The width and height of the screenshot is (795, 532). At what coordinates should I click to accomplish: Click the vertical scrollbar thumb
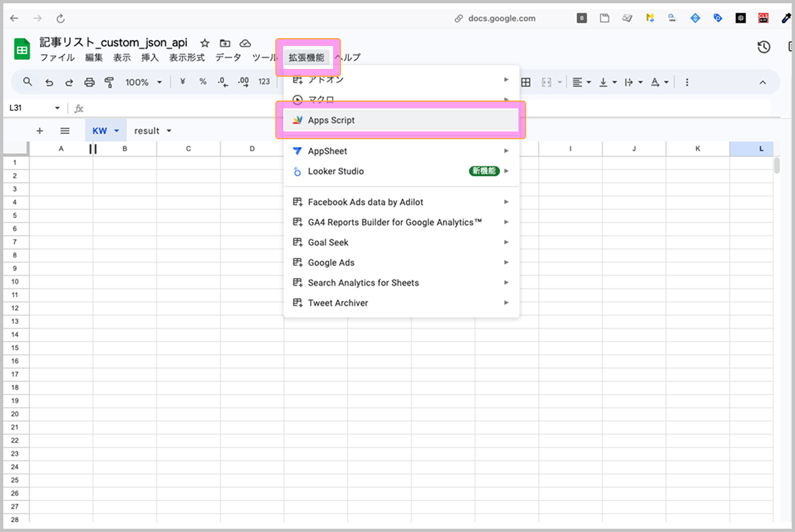pos(777,165)
